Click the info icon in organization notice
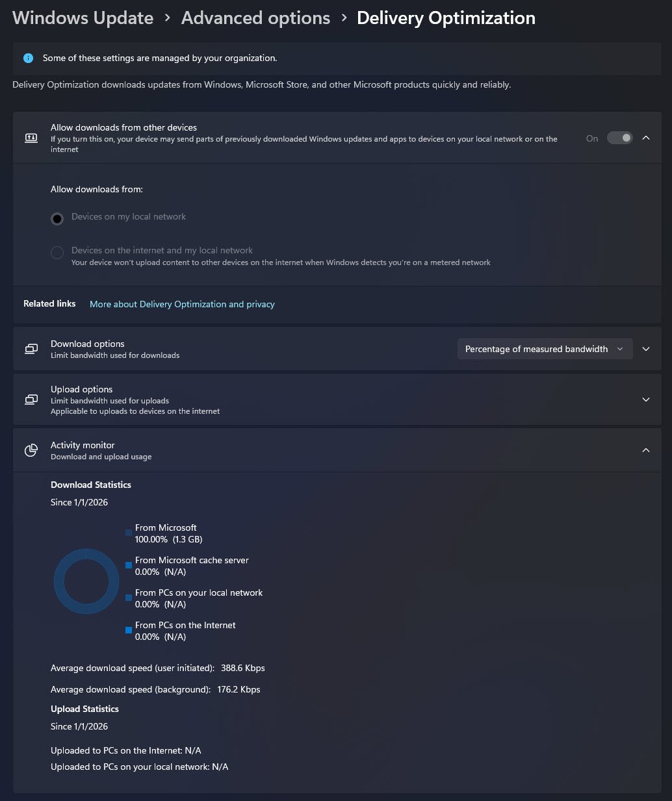The image size is (672, 801). [28, 58]
